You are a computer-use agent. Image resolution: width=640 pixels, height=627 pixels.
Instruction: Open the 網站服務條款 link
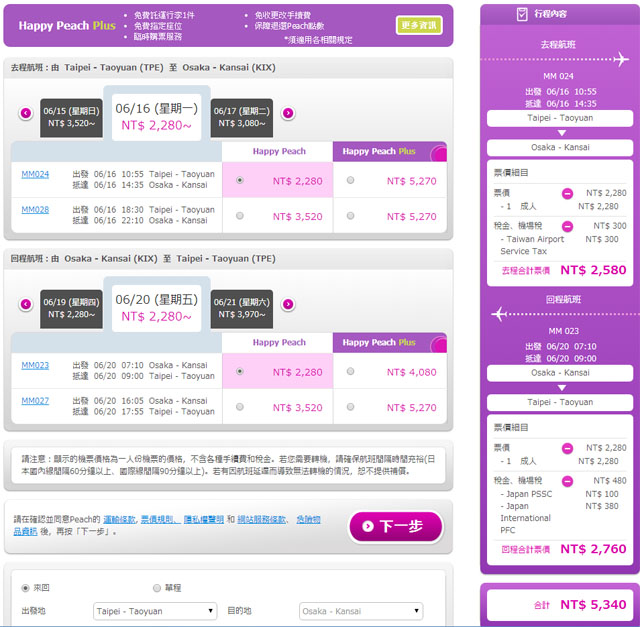tap(261, 520)
